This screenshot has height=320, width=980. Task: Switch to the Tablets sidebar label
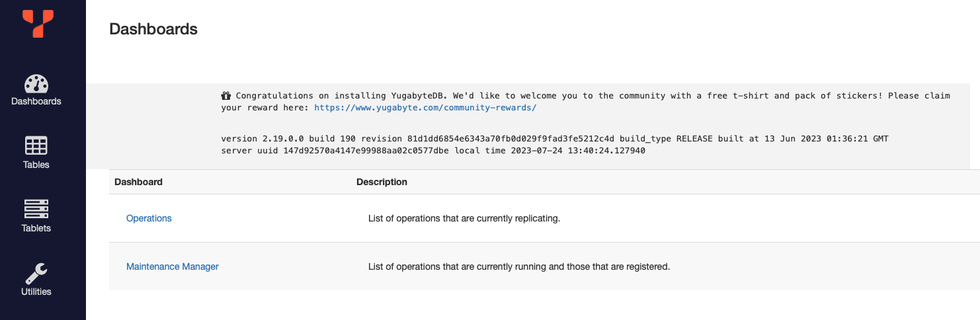[36, 228]
